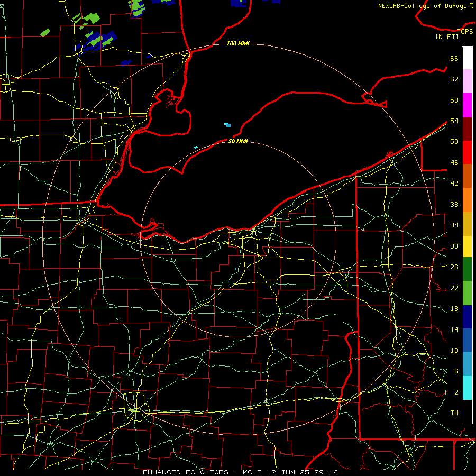Click legend value 38
Screen dimensions: 476x476
[x=454, y=204]
